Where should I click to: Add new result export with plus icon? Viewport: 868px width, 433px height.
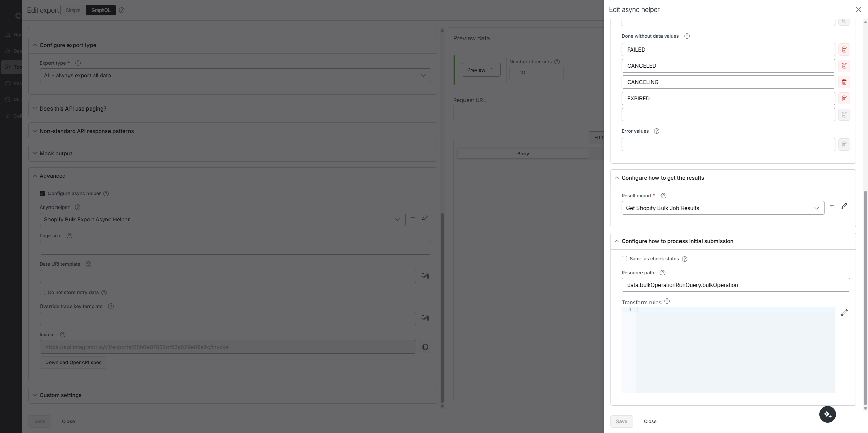click(832, 206)
